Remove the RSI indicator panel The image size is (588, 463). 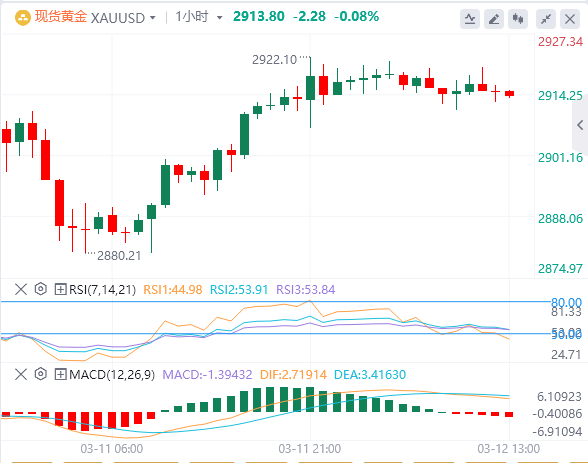pos(21,289)
